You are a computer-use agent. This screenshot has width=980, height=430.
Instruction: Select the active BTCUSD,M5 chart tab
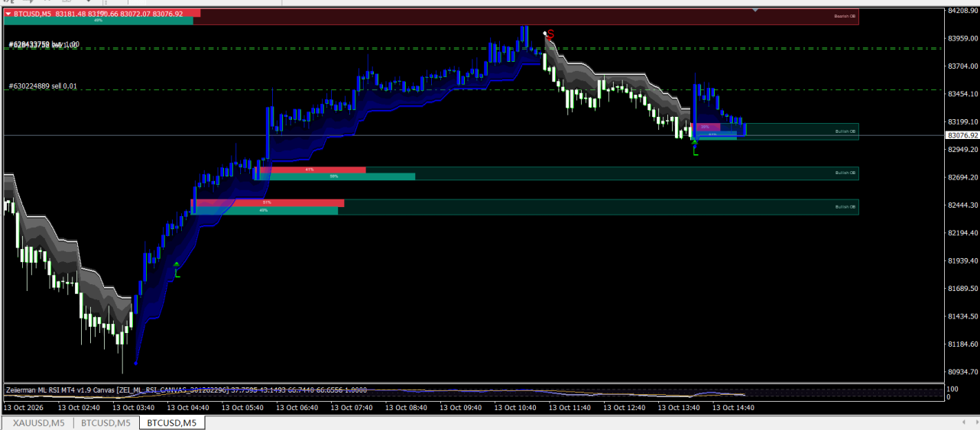[x=172, y=422]
